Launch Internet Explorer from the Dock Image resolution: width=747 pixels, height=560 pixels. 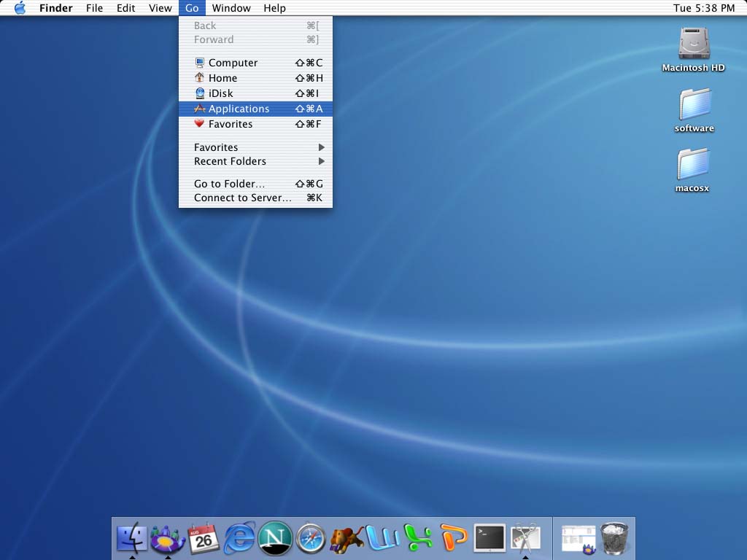240,539
